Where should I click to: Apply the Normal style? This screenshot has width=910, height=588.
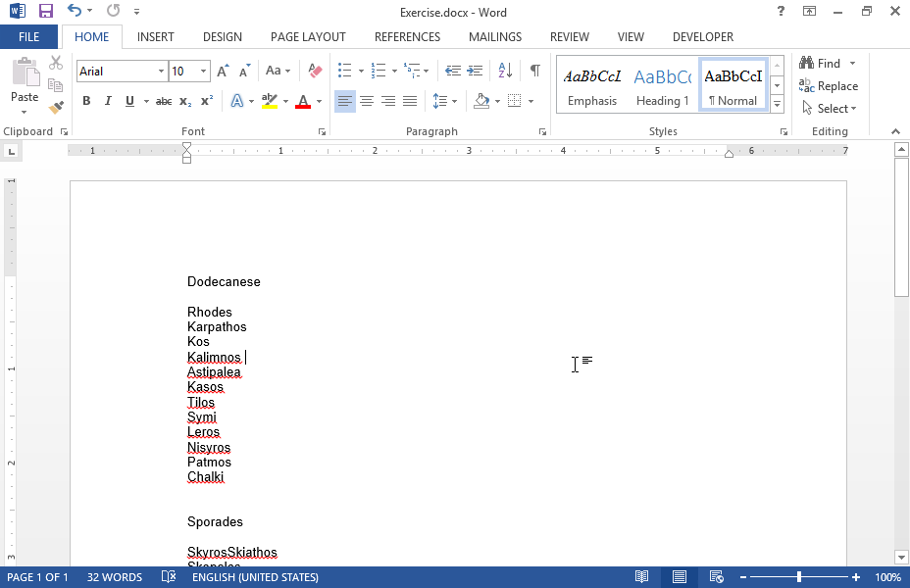coord(733,86)
